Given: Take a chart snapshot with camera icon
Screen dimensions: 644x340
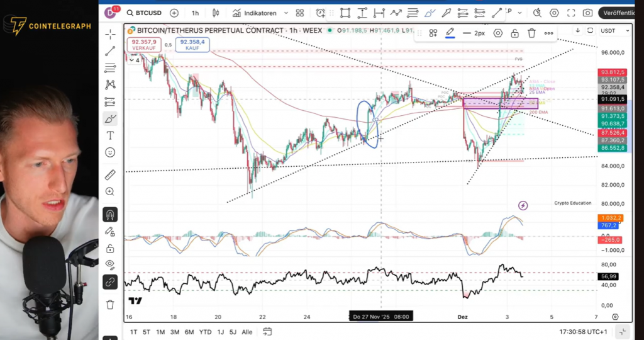Looking at the screenshot, I should pyautogui.click(x=587, y=13).
